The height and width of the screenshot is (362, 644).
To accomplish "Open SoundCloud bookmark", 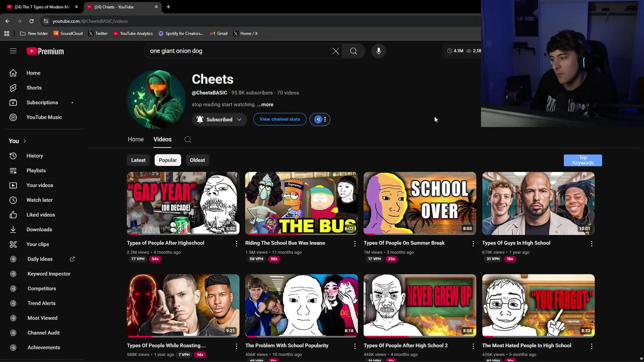I will point(68,33).
